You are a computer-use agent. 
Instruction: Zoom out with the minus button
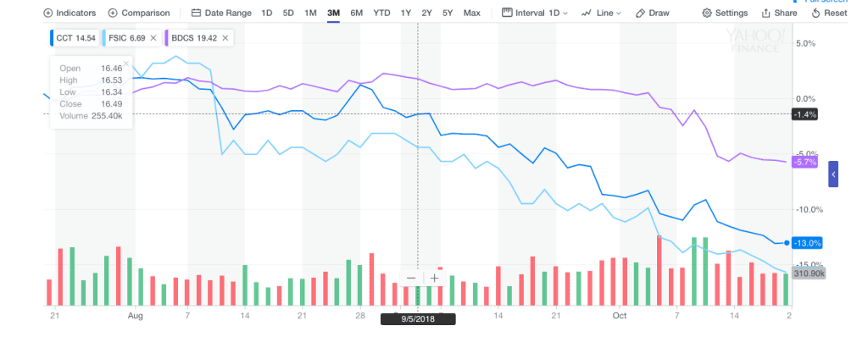coord(411,278)
